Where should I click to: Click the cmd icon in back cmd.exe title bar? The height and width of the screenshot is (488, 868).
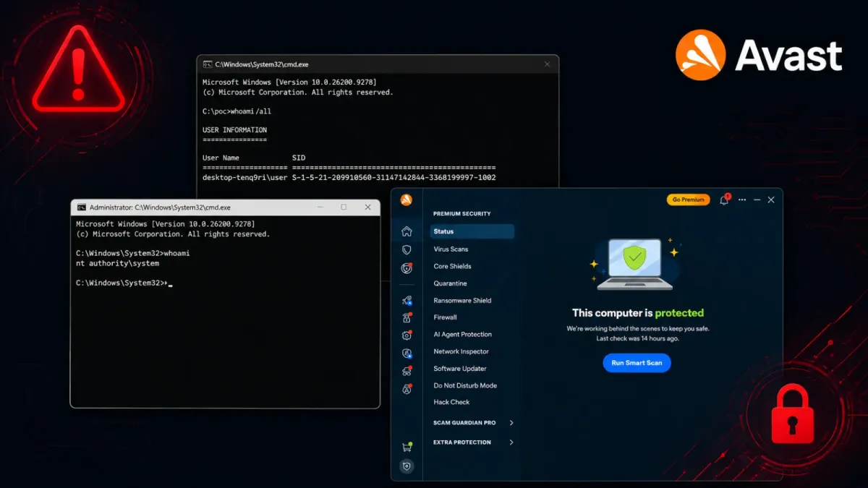click(208, 64)
